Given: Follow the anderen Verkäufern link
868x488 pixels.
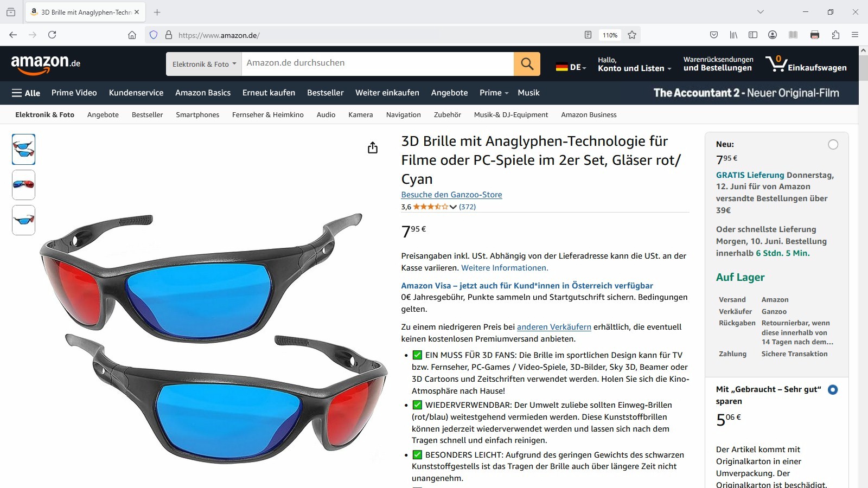Looking at the screenshot, I should (554, 327).
